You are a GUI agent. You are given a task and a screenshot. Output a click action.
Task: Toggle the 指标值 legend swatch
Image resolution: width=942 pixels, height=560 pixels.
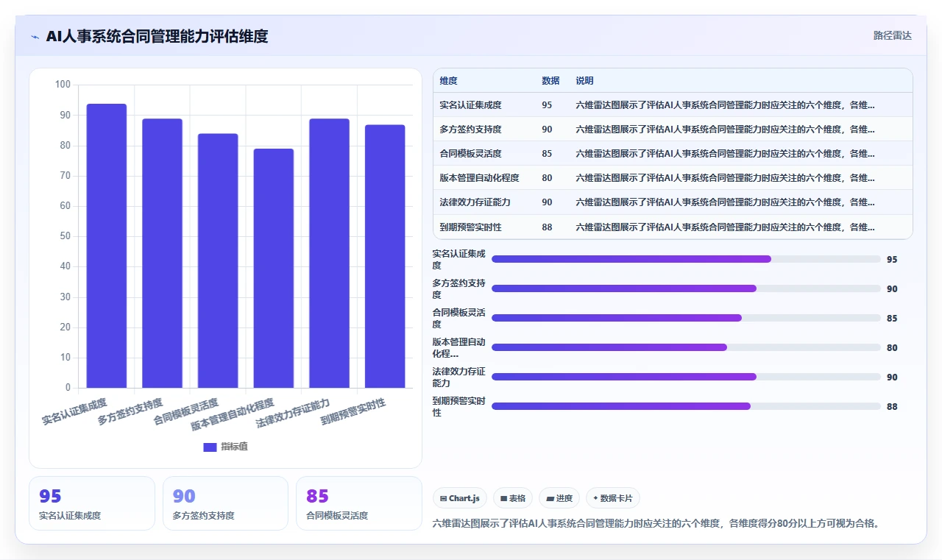(210, 447)
